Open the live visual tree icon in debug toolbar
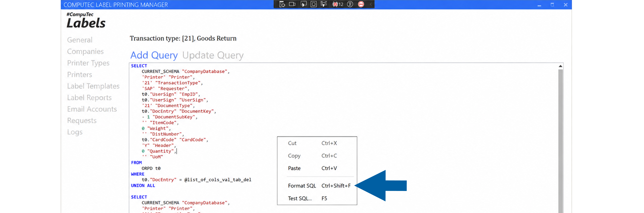 point(282,4)
